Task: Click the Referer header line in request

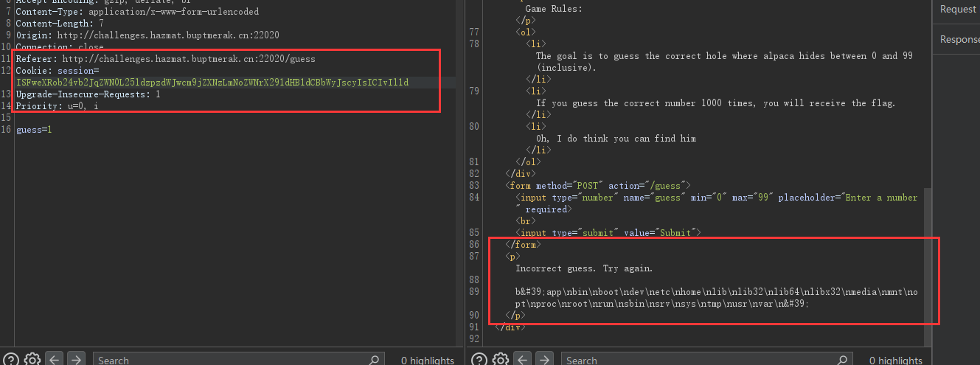Action: point(167,58)
